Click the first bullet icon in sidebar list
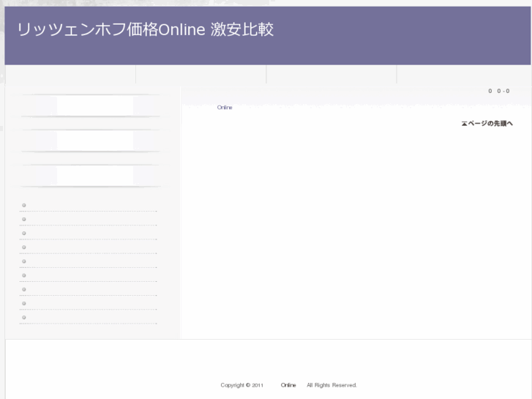Viewport: 532px width, 399px height. point(24,205)
